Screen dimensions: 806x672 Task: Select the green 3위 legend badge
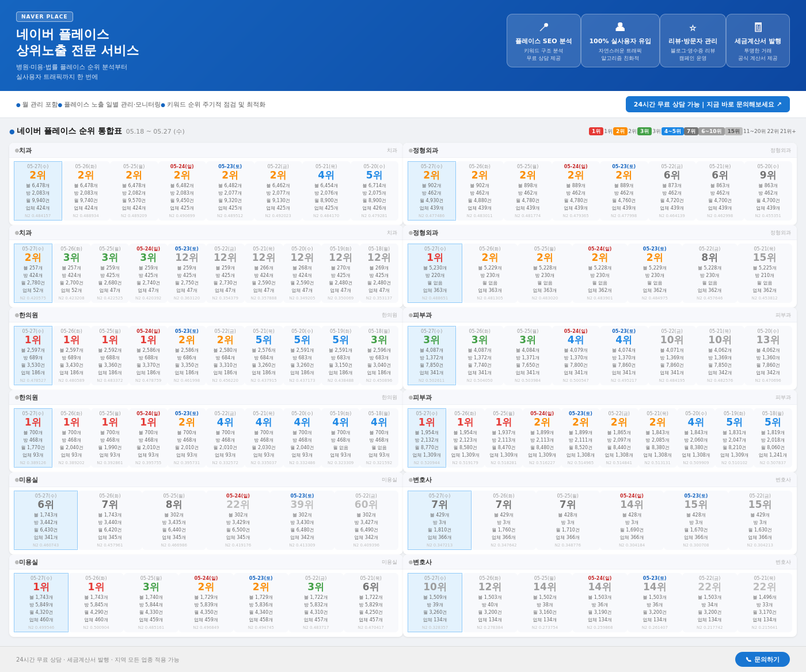(644, 131)
